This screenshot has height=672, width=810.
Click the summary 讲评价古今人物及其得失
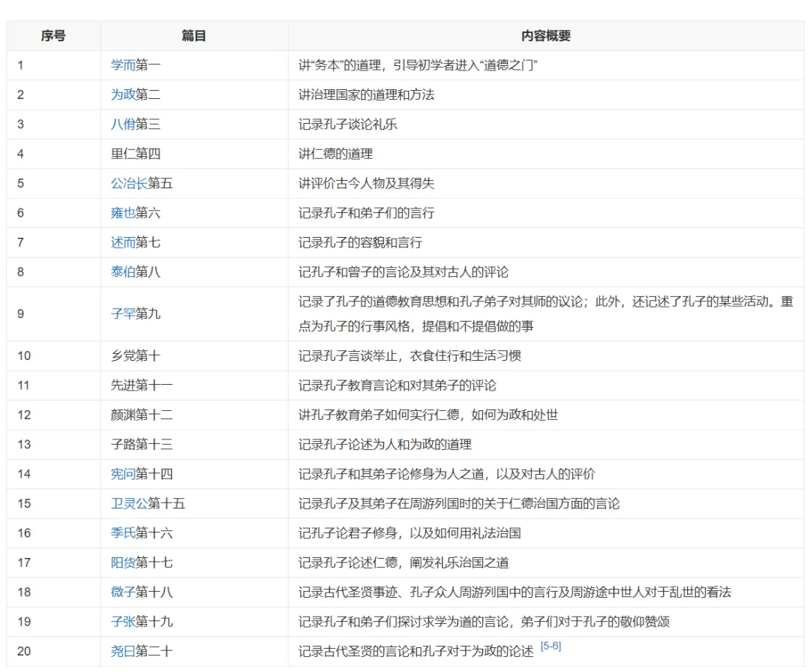(x=366, y=183)
